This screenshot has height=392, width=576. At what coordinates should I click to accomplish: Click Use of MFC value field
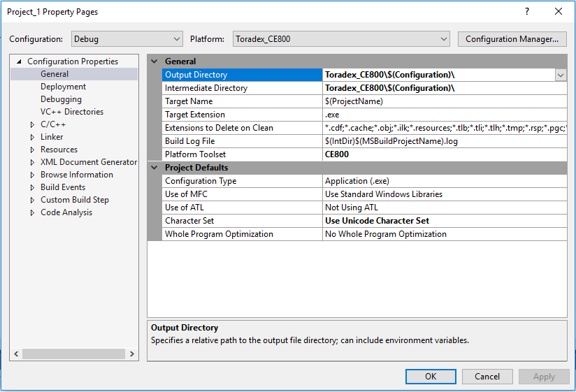pos(445,194)
